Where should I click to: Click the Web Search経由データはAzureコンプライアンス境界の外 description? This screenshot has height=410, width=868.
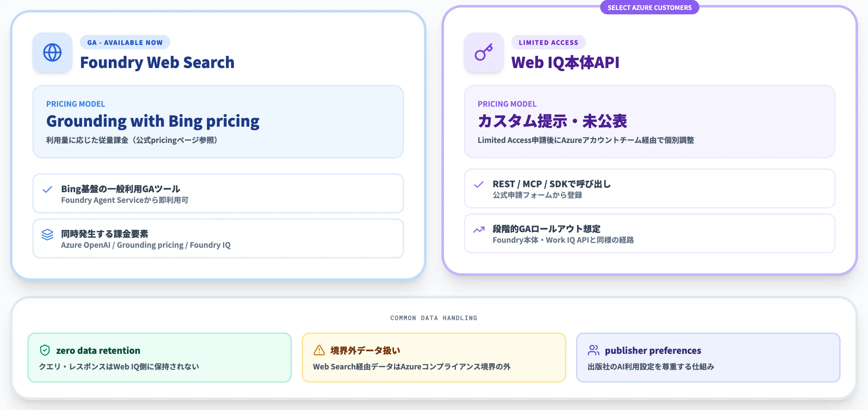click(x=412, y=367)
